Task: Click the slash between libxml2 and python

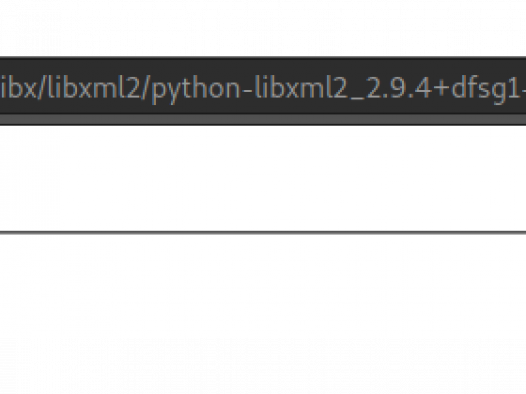Action: pos(145,89)
